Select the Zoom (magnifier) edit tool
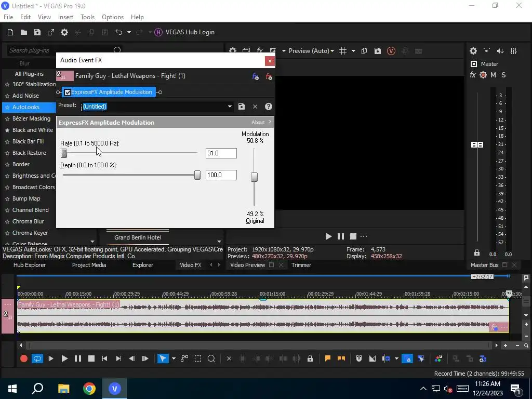 coord(211,358)
